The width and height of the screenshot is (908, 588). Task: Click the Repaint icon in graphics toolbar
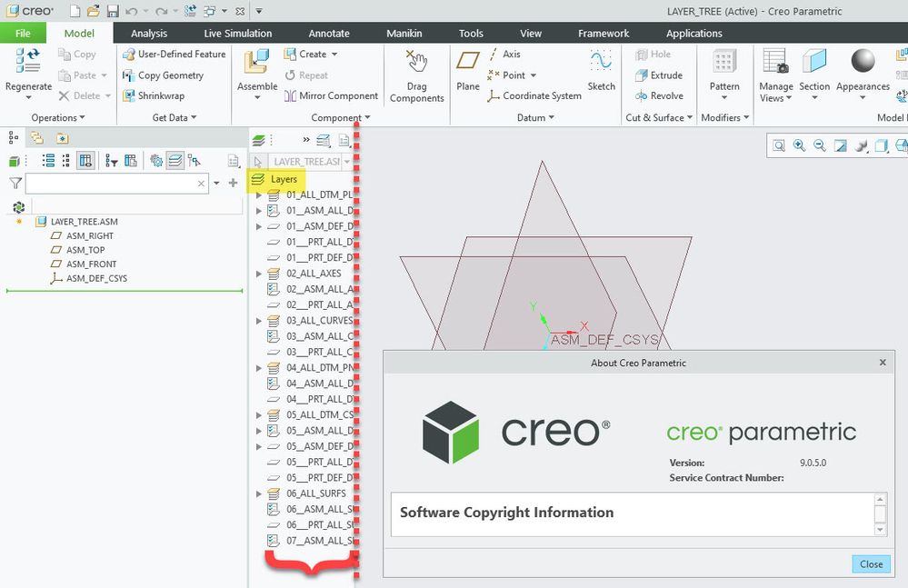click(840, 145)
